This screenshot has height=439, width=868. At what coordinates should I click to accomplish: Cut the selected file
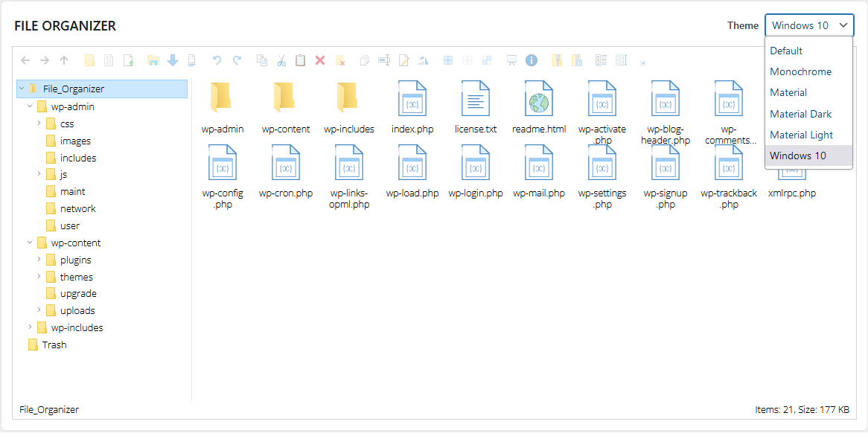tap(281, 60)
